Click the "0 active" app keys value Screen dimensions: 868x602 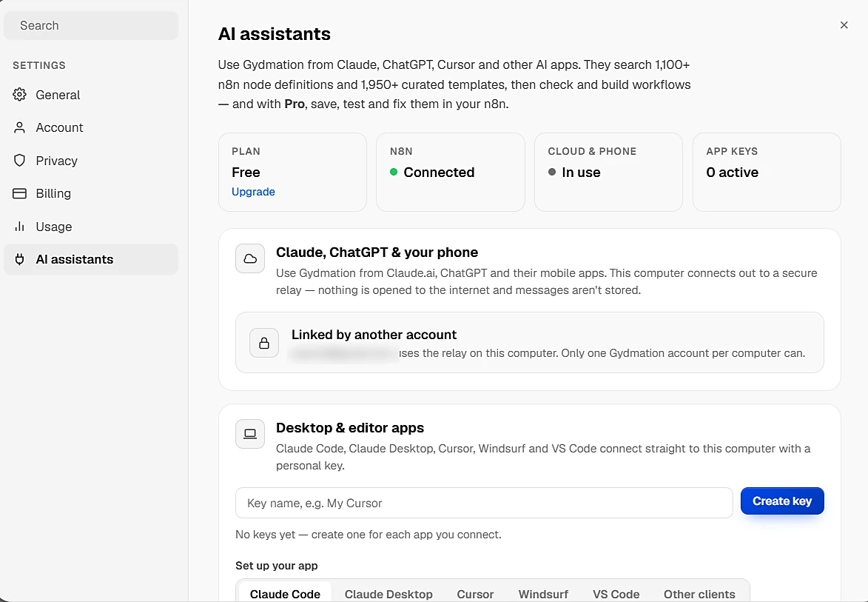732,173
